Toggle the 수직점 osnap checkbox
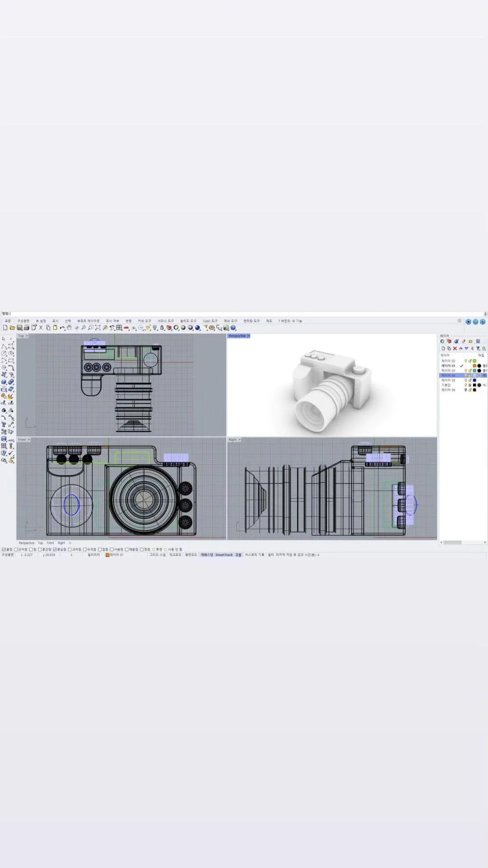This screenshot has height=868, width=488. click(85, 549)
